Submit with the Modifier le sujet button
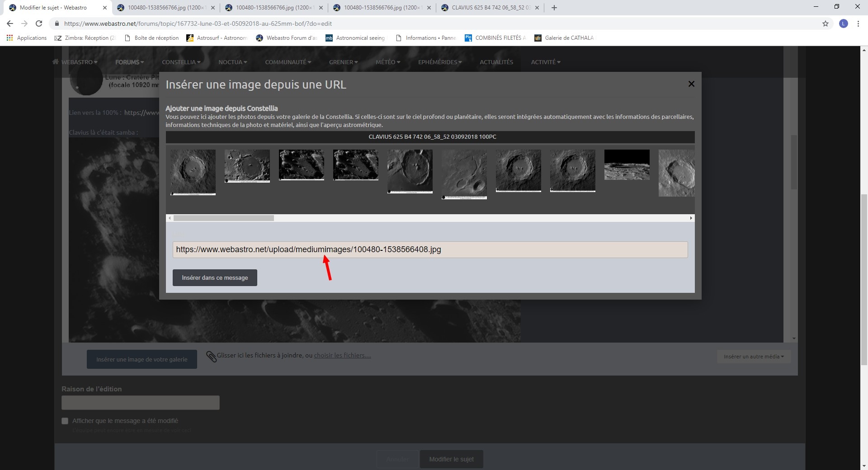Viewport: 868px width, 470px height. tap(452, 459)
